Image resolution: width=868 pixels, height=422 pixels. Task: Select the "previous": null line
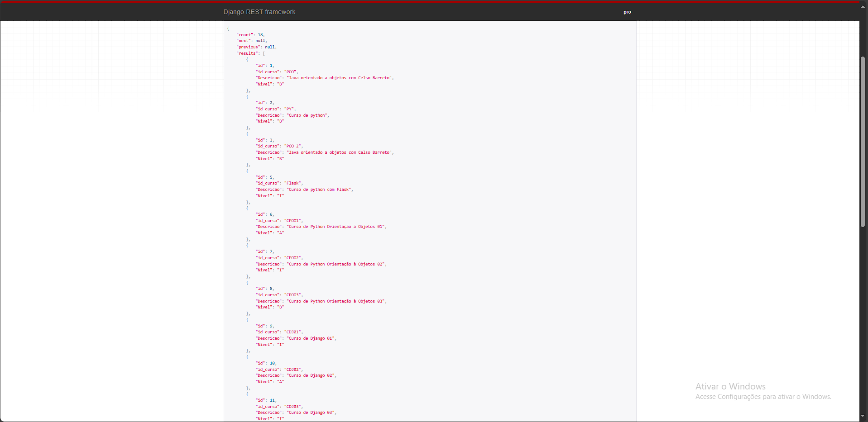(x=256, y=47)
